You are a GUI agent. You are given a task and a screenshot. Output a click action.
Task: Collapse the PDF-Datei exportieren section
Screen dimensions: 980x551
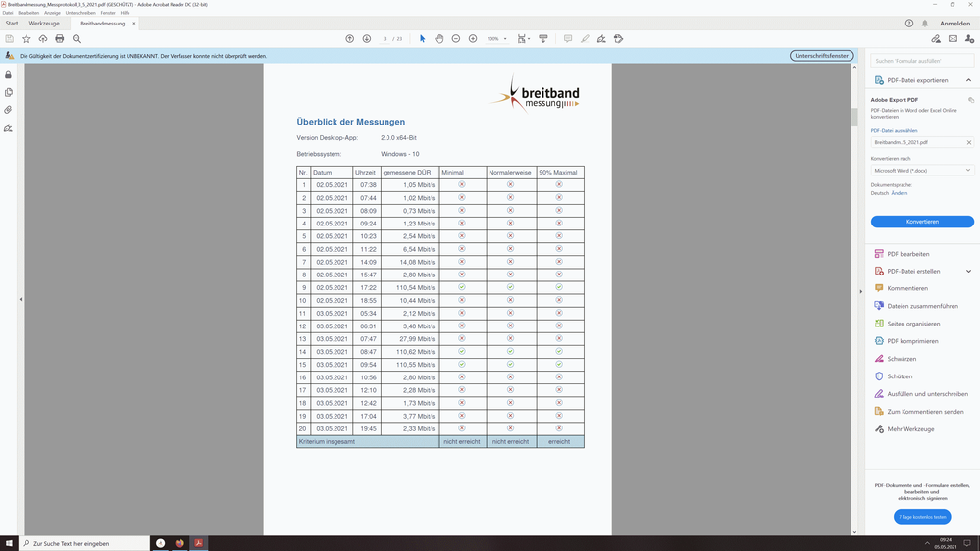click(968, 80)
